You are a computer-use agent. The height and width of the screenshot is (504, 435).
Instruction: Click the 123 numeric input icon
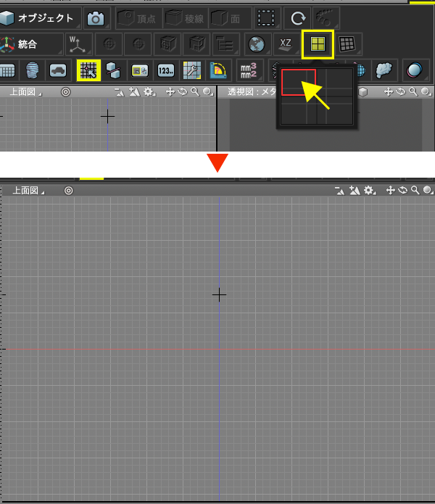166,70
